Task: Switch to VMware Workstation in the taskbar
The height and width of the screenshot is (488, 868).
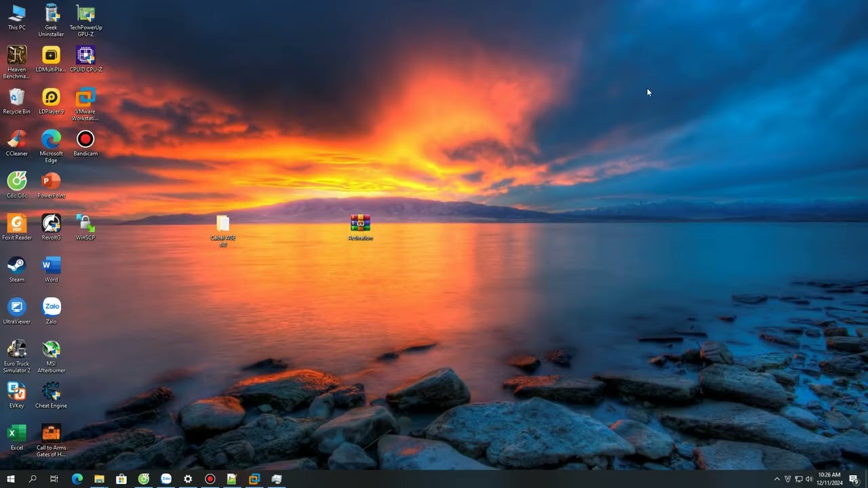Action: pos(254,479)
